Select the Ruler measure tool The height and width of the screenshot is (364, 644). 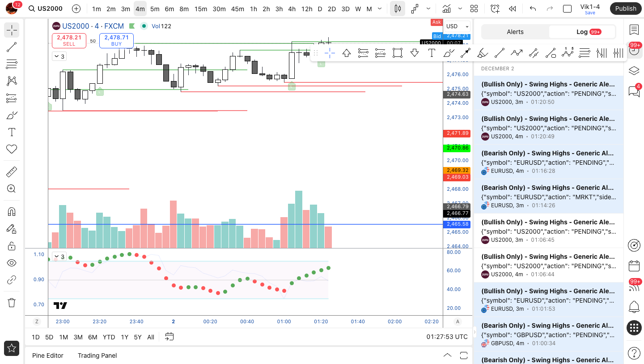[x=12, y=172]
